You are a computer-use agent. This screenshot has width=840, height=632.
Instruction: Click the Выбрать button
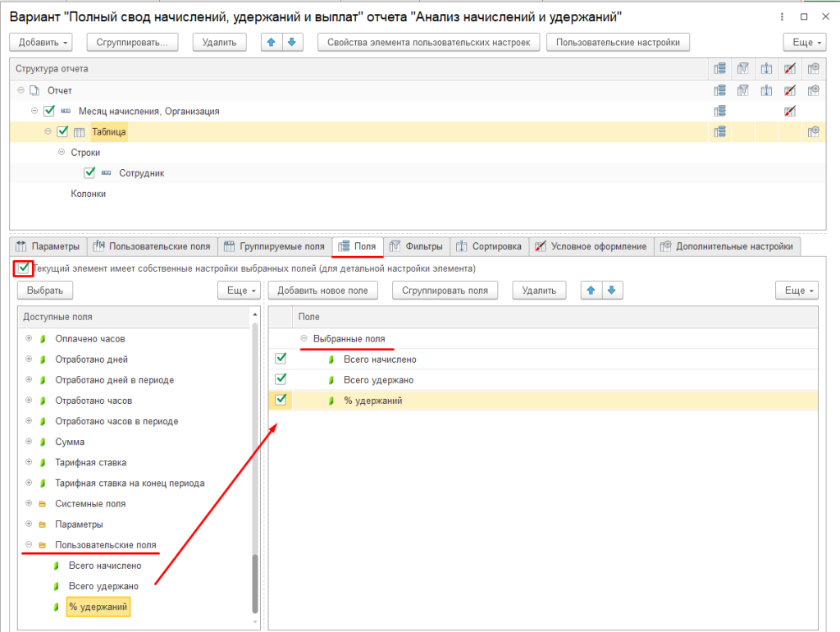tap(44, 290)
